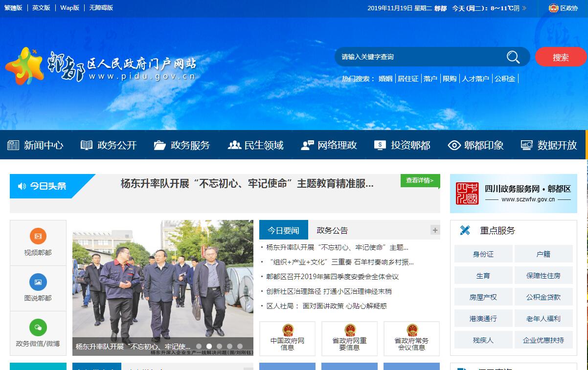Image resolution: width=588 pixels, height=370 pixels.
Task: Open the 视频郫都 video icon
Action: click(38, 236)
